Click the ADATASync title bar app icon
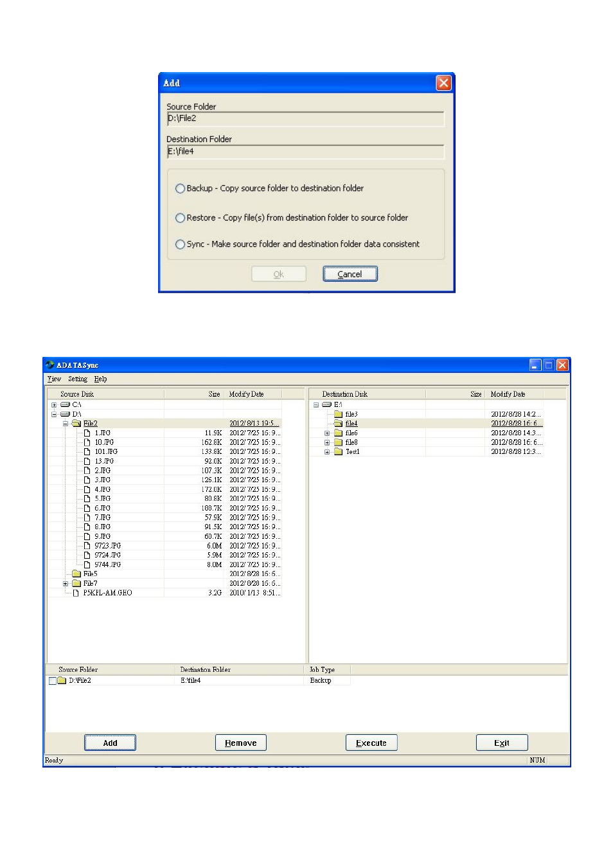 (x=50, y=365)
